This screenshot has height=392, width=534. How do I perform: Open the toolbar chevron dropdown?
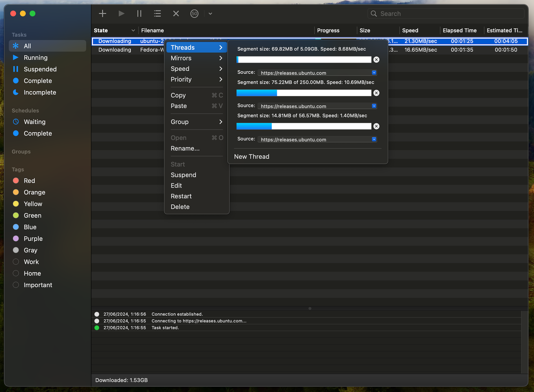(210, 14)
